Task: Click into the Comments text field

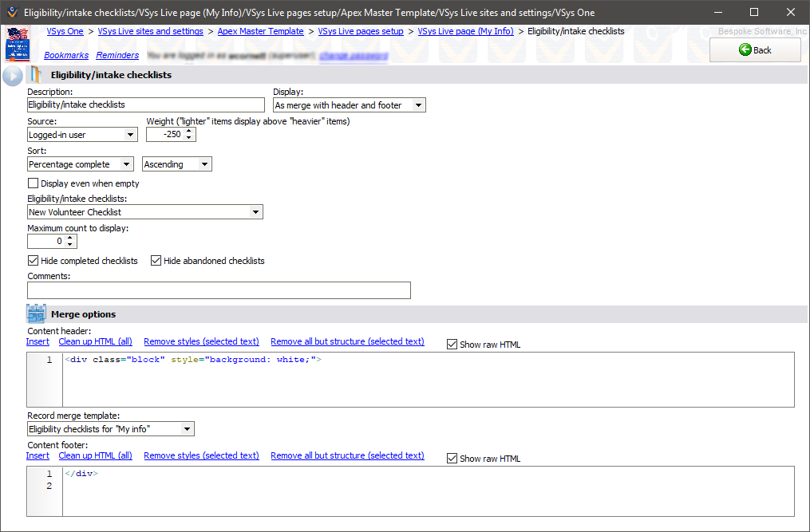Action: pyautogui.click(x=219, y=290)
